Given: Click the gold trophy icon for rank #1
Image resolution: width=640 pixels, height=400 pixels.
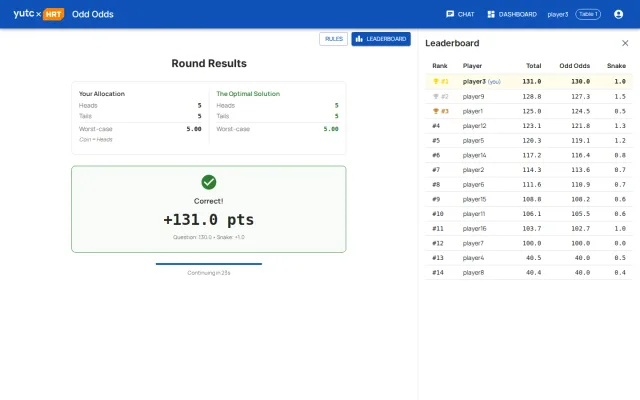Looking at the screenshot, I should click(x=436, y=82).
